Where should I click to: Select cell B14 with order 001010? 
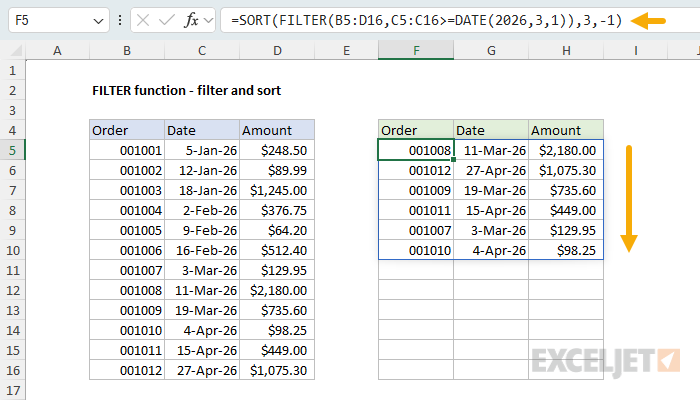pos(127,330)
